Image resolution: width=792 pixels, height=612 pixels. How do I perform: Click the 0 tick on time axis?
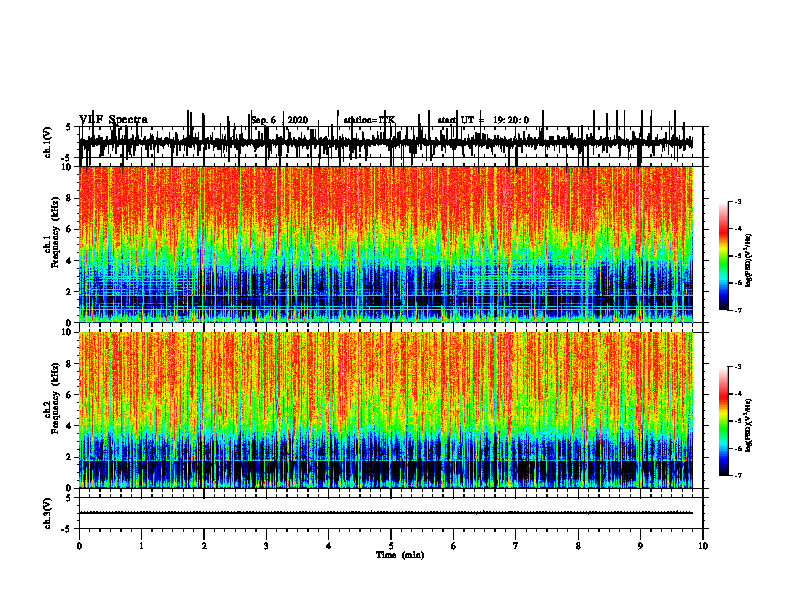79,546
